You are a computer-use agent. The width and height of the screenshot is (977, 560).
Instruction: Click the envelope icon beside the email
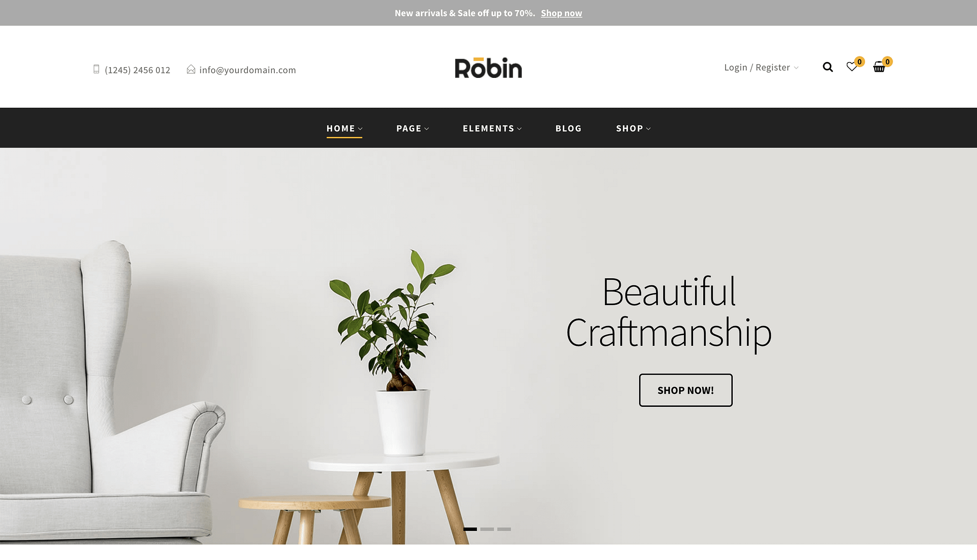click(x=191, y=69)
